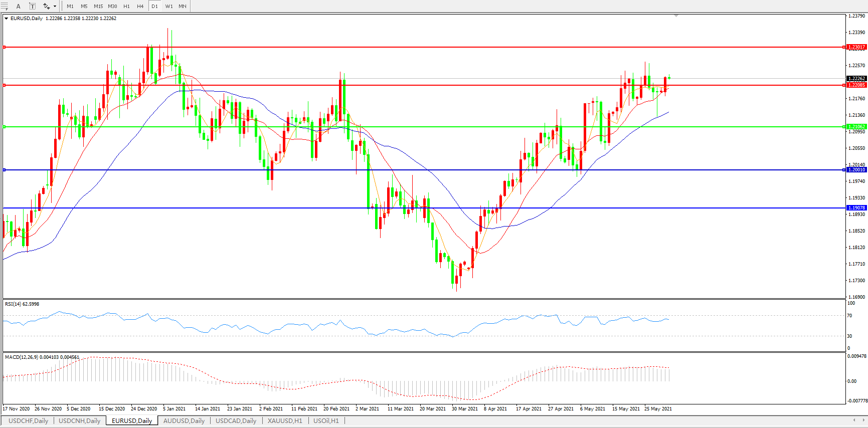Select the blue 1.20010 line handle
The image size is (868, 428).
coord(5,170)
